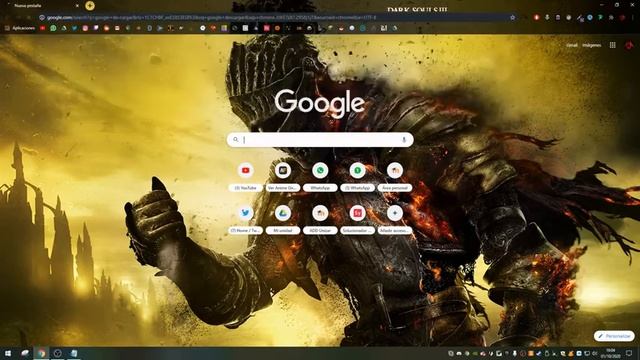Click the Personalizar button
The width and height of the screenshot is (640, 360).
pyautogui.click(x=614, y=336)
